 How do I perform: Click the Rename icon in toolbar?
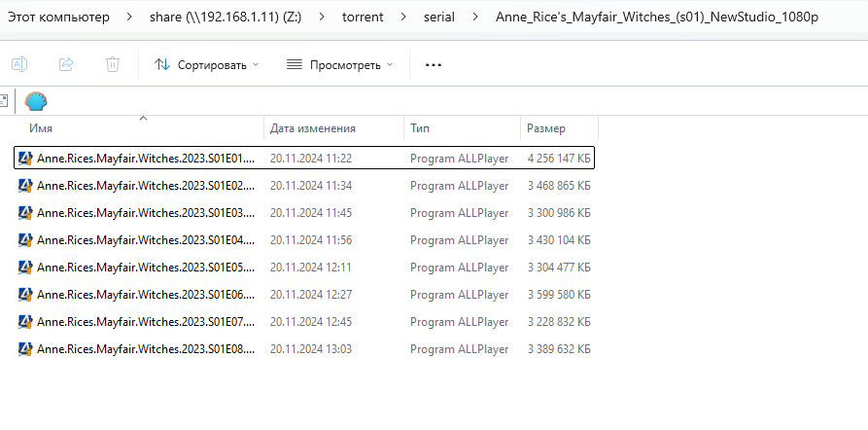(19, 64)
